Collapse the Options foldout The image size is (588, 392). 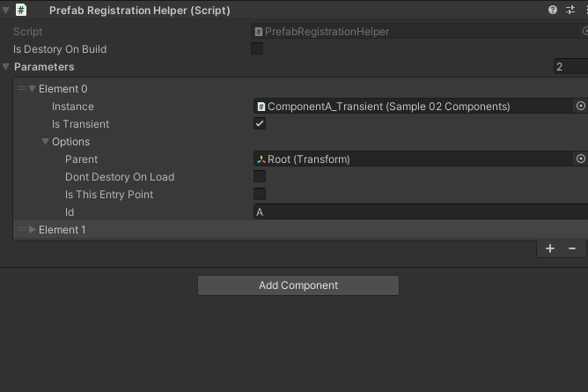tap(46, 142)
